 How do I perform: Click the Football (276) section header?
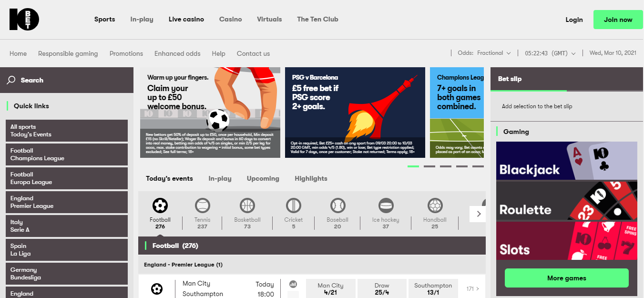click(312, 246)
